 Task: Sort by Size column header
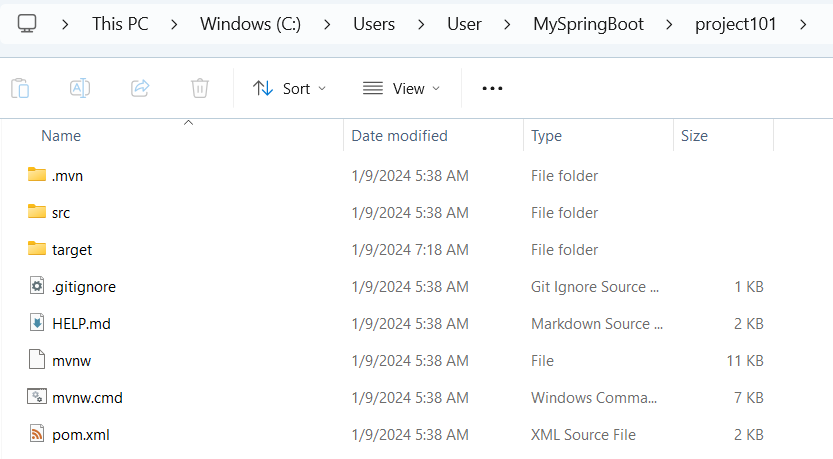point(694,136)
